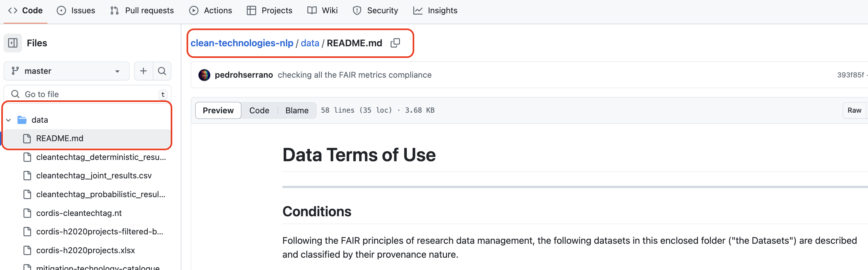
Task: Switch to Preview view
Action: click(218, 110)
